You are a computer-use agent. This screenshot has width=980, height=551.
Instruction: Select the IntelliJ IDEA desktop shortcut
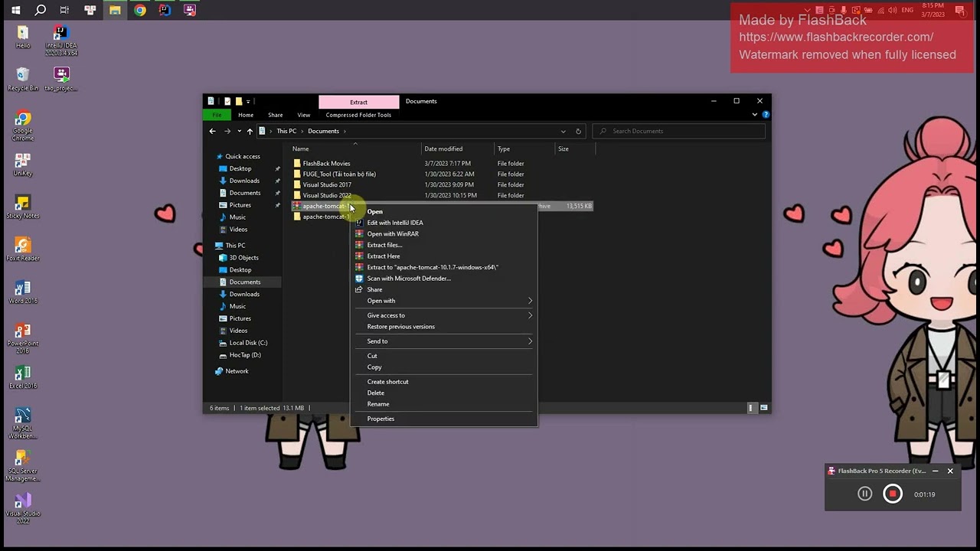pyautogui.click(x=61, y=41)
